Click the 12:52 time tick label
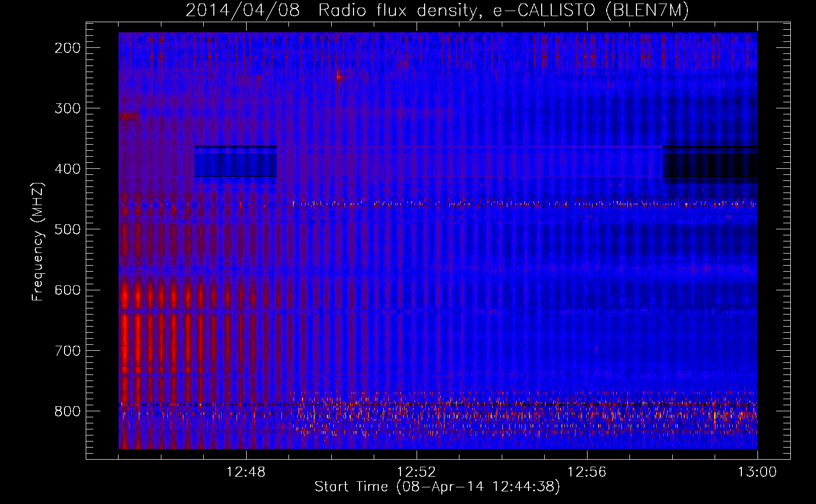This screenshot has width=816, height=504. click(x=417, y=472)
